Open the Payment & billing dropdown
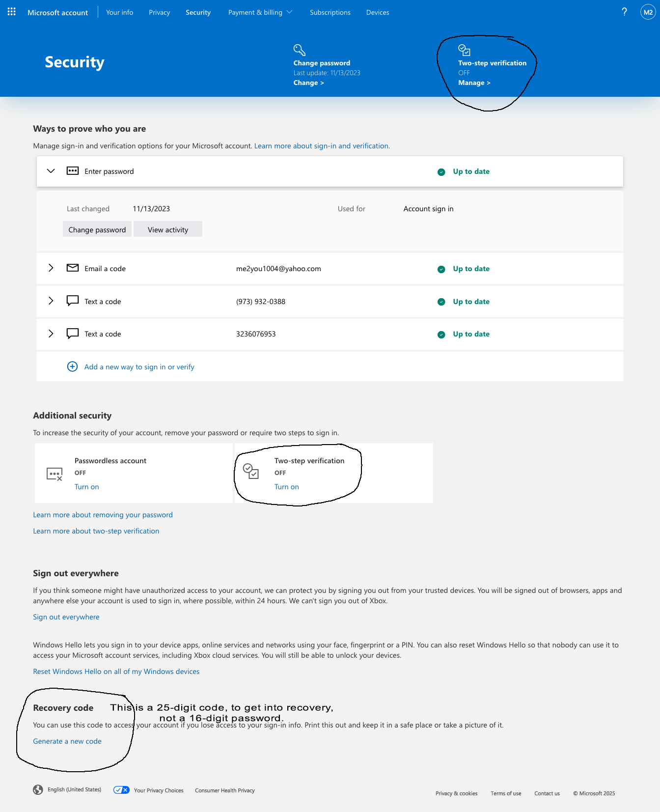 pos(260,12)
